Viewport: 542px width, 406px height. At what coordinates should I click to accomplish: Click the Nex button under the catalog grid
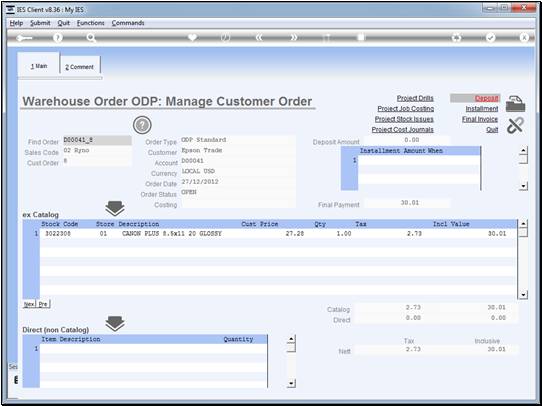[x=29, y=304]
